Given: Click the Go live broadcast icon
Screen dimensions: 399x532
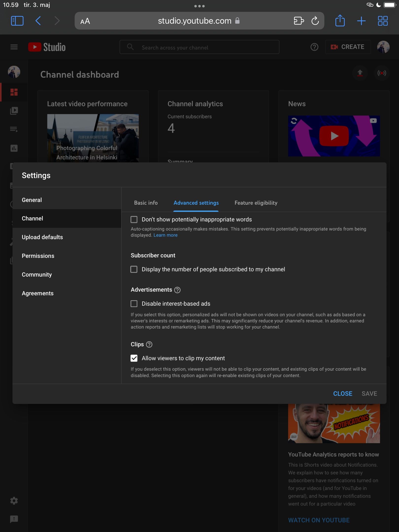Looking at the screenshot, I should pyautogui.click(x=382, y=73).
